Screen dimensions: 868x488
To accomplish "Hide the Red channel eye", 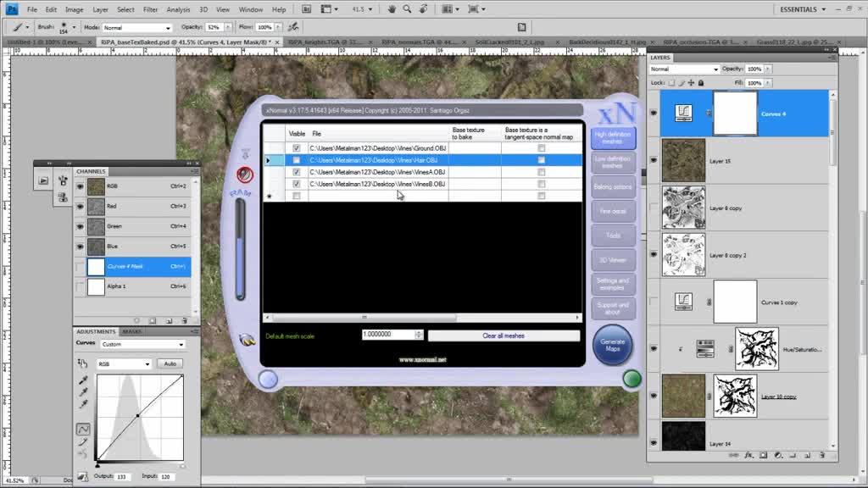I will 81,207.
